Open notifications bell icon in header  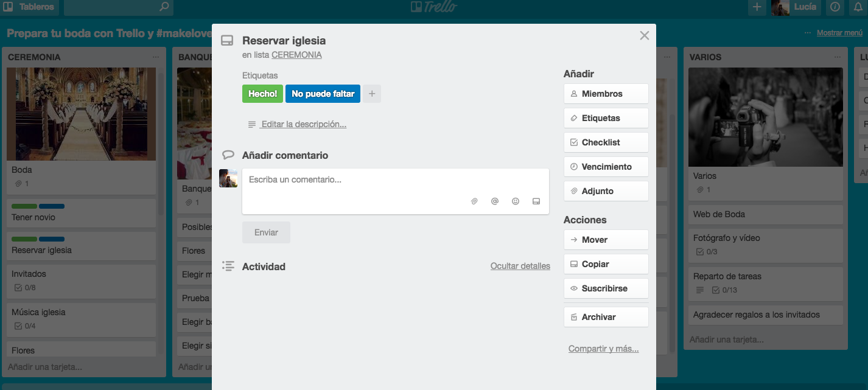858,7
